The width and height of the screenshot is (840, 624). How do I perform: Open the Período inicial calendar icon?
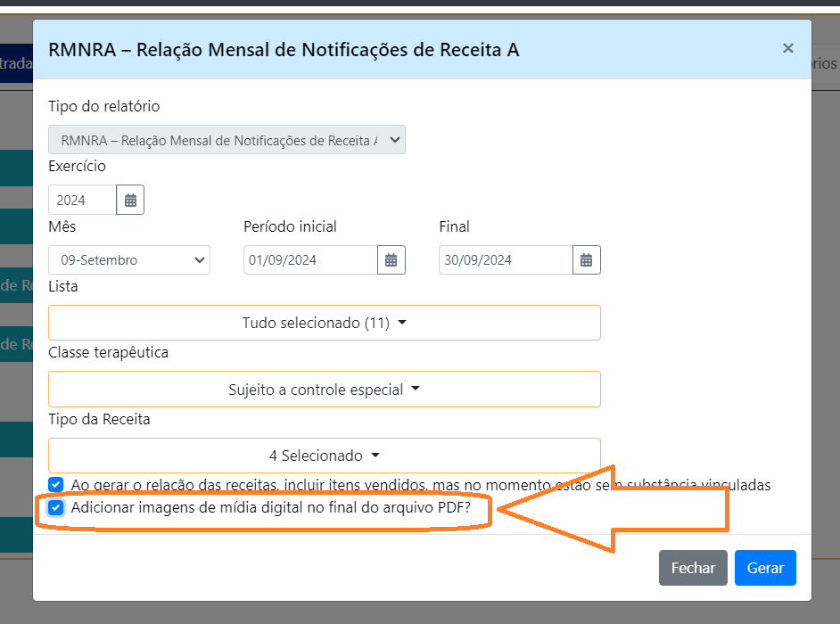(x=391, y=260)
